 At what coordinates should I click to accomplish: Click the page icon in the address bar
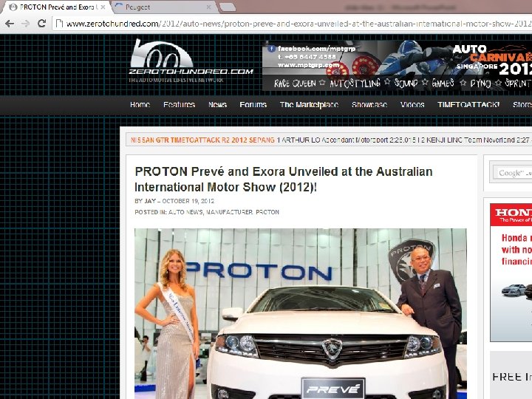[x=59, y=24]
